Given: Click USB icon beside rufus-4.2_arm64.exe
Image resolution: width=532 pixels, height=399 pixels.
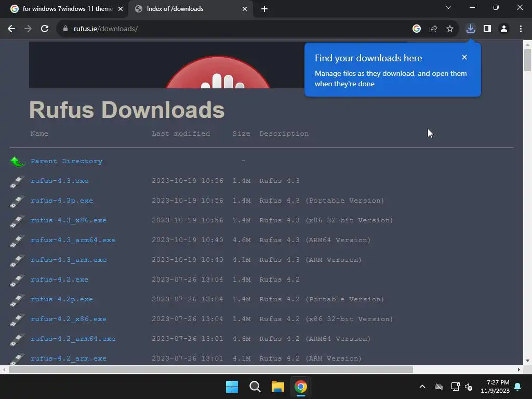Looking at the screenshot, I should pos(17,339).
